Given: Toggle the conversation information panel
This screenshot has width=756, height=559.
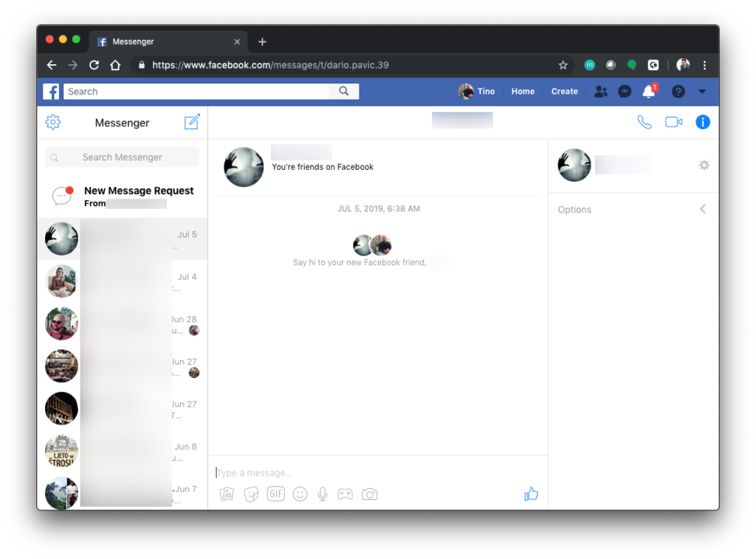Looking at the screenshot, I should click(703, 123).
